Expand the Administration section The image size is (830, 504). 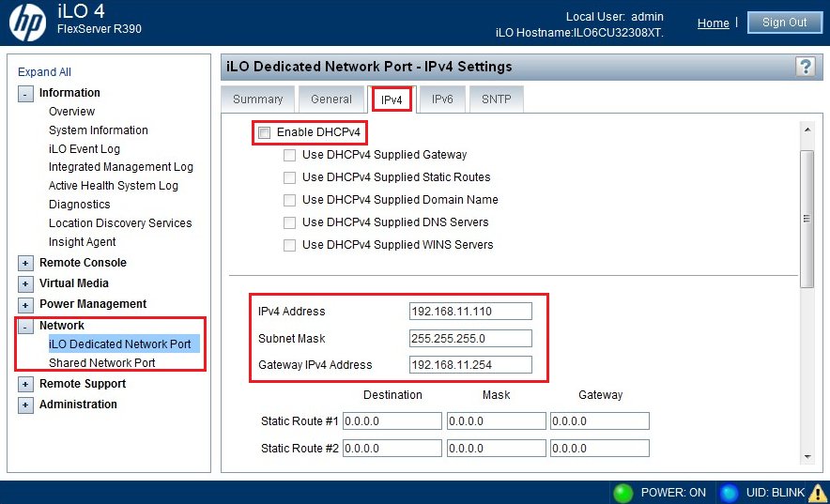25,405
